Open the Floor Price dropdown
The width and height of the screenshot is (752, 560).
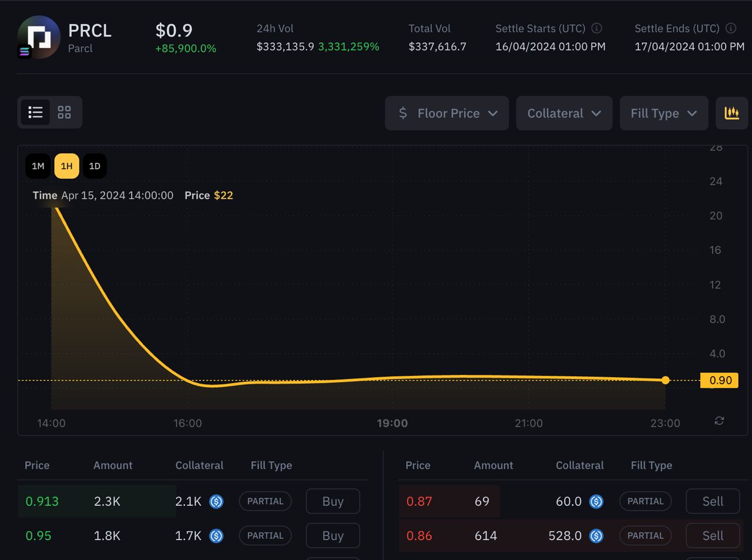[447, 113]
